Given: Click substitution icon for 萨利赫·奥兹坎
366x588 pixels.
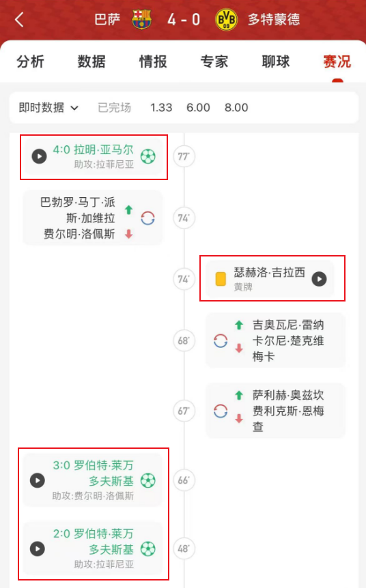Looking at the screenshot, I should [x=221, y=411].
